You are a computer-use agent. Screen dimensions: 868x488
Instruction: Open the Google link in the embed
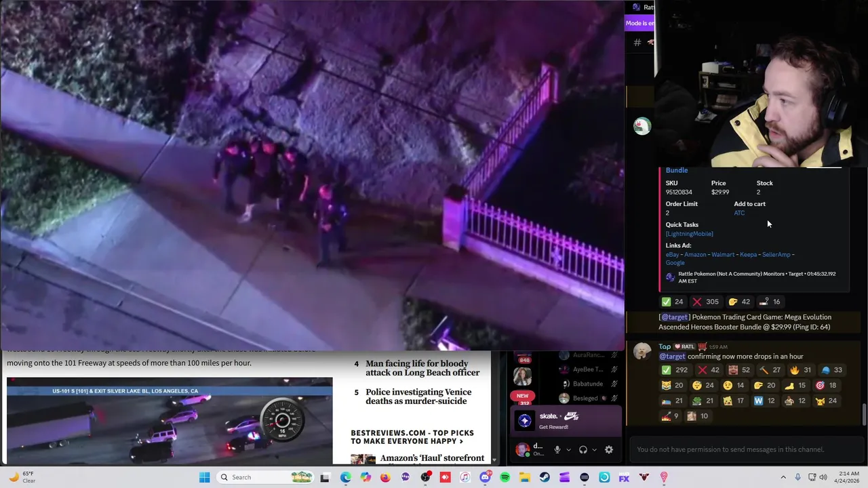tap(675, 262)
